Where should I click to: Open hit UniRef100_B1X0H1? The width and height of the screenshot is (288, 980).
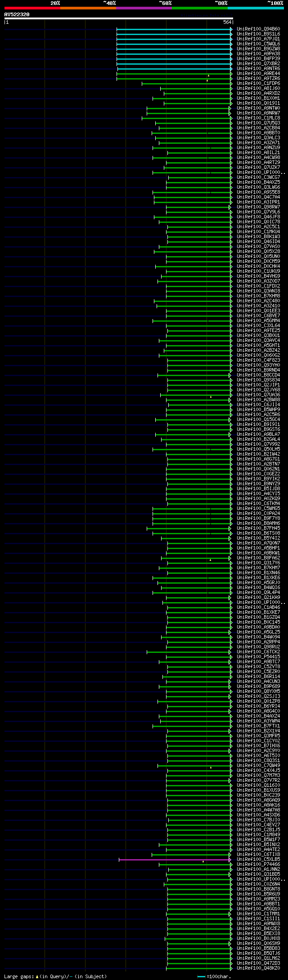(258, 98)
